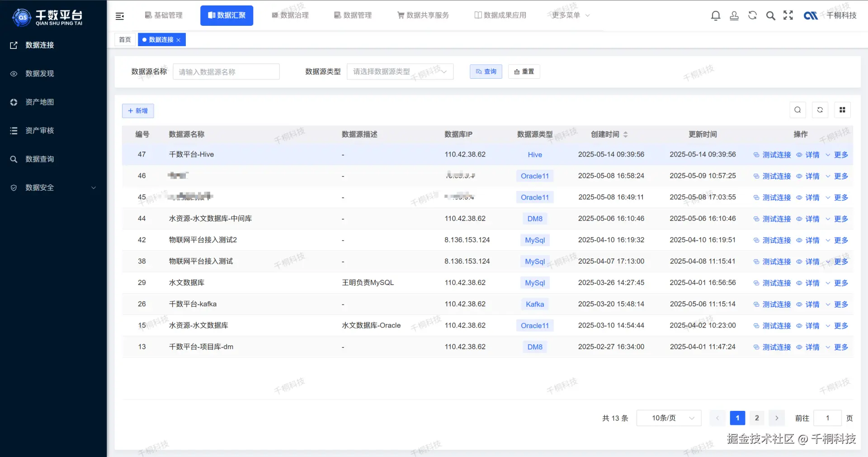Sort by 创建时间 column arrows

point(626,134)
